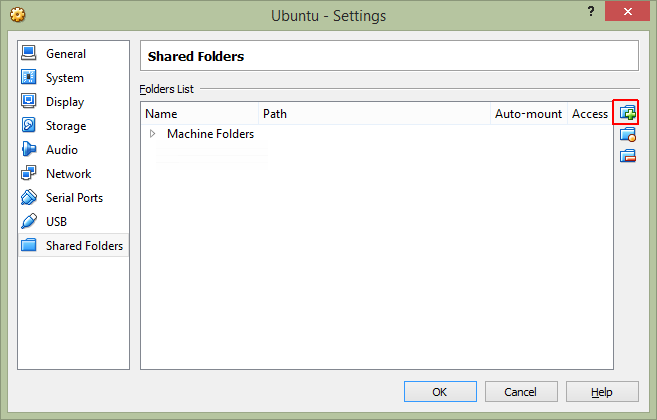Sort by the Path column header
This screenshot has width=657, height=420.
pos(375,114)
